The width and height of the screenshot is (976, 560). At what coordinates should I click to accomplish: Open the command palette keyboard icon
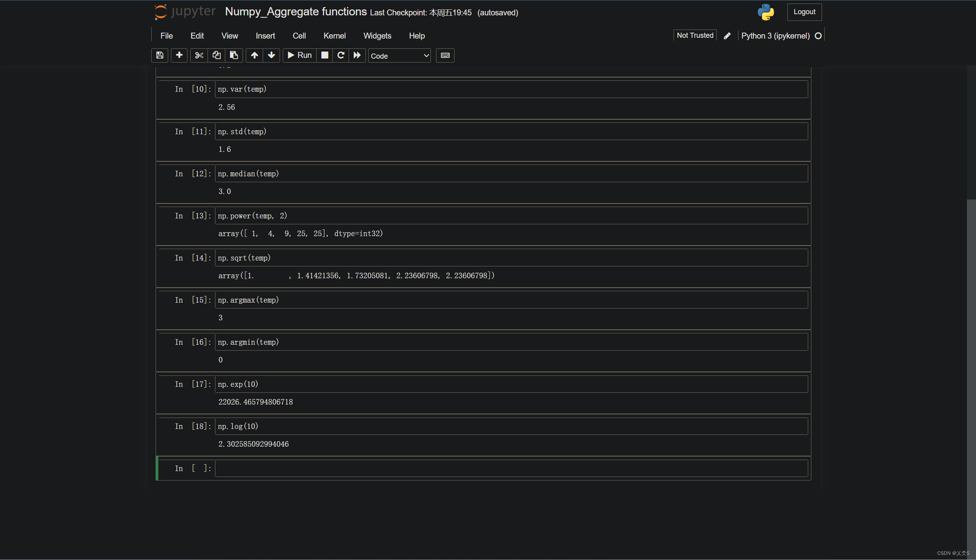coord(445,55)
